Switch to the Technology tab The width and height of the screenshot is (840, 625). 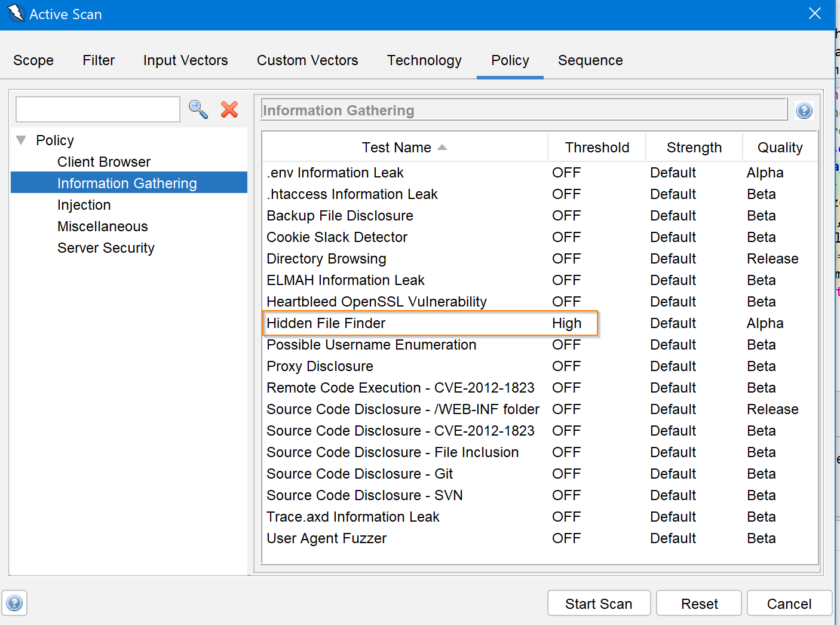point(424,60)
